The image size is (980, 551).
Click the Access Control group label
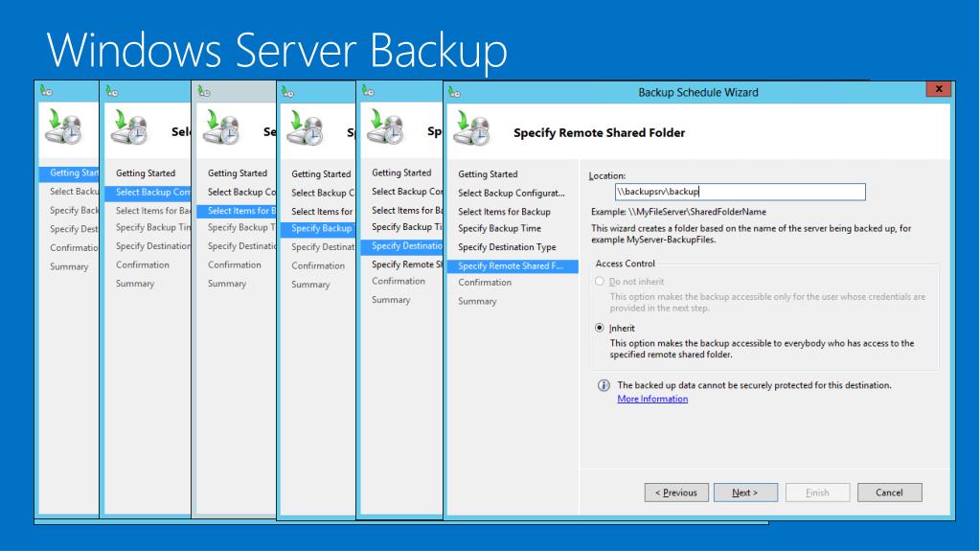pyautogui.click(x=625, y=264)
